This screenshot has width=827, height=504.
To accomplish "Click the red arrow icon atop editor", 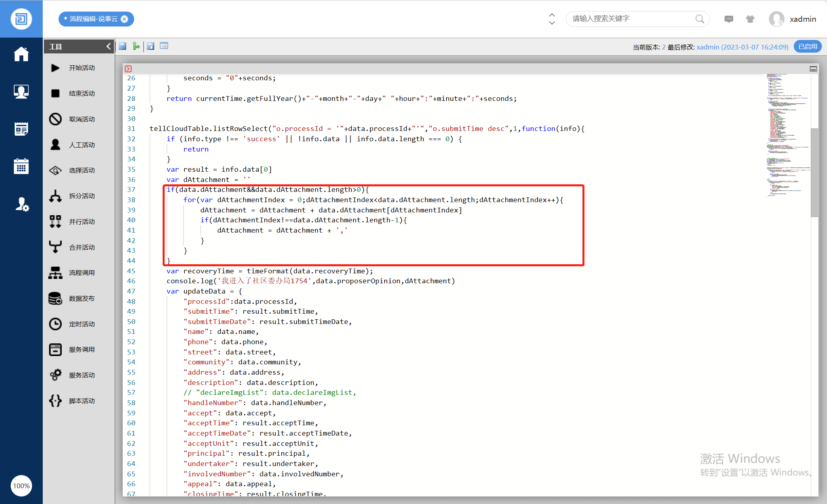I will pyautogui.click(x=128, y=69).
